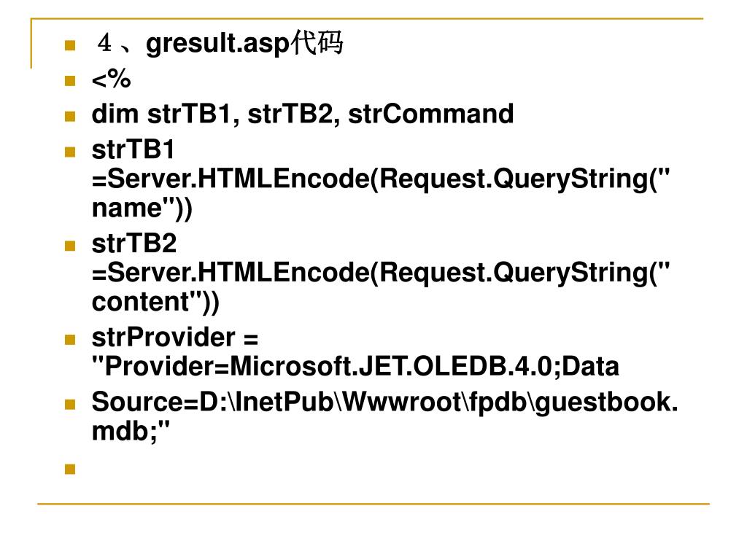
Task: Select the bullet next to <% line
Action: pos(70,80)
